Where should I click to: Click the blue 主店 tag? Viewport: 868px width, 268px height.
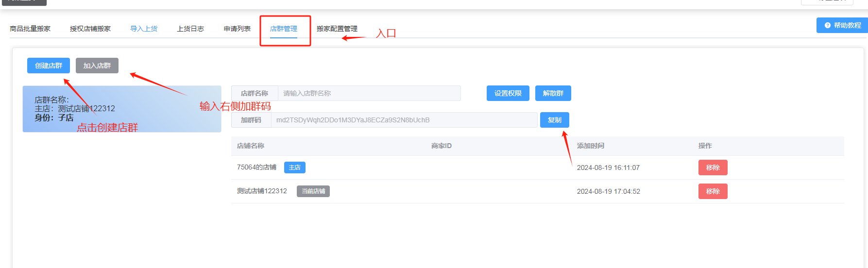coord(294,167)
